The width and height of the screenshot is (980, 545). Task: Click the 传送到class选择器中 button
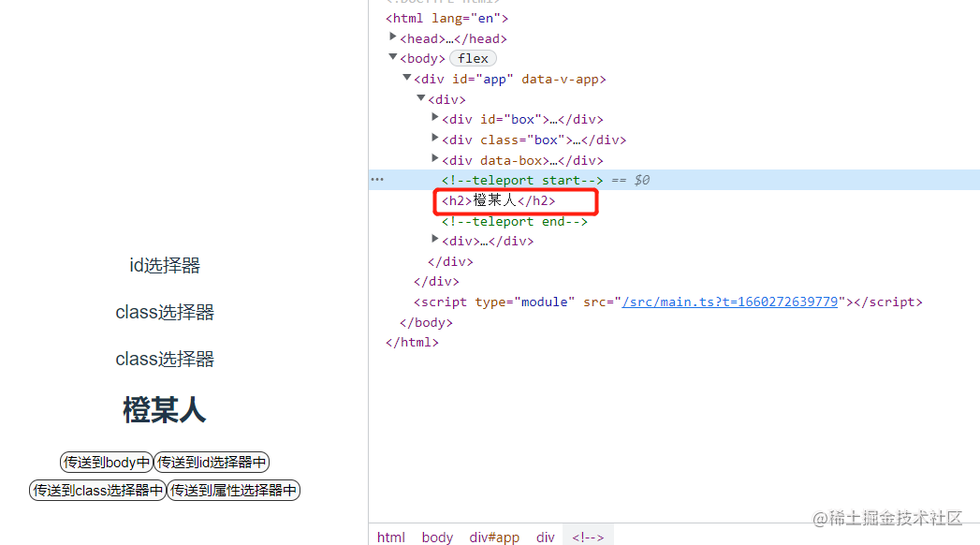(x=97, y=490)
